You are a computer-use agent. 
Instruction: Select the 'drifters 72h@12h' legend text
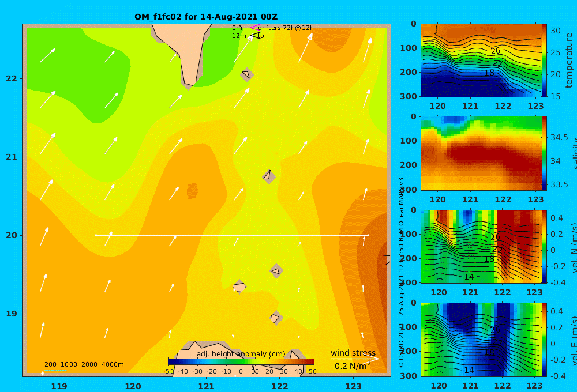point(286,28)
